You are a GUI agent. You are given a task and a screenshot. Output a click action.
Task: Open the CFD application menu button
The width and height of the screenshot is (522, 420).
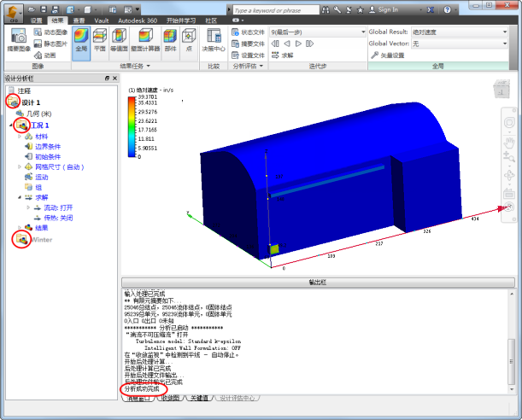[14, 14]
